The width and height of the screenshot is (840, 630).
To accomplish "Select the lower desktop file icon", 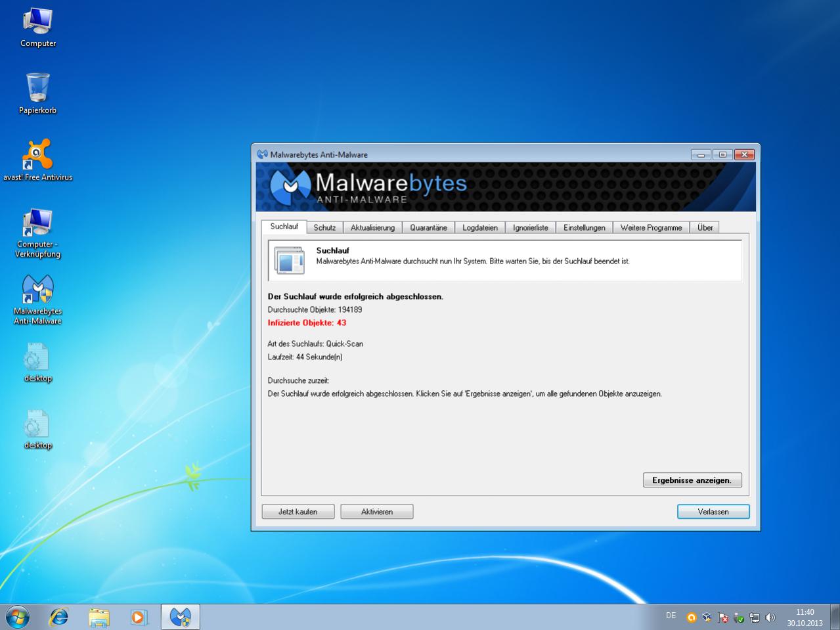I will [x=37, y=430].
